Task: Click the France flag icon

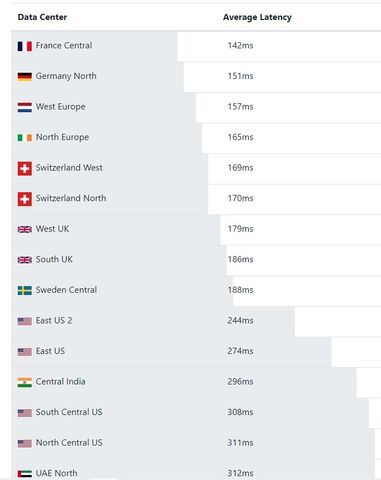Action: [x=25, y=46]
